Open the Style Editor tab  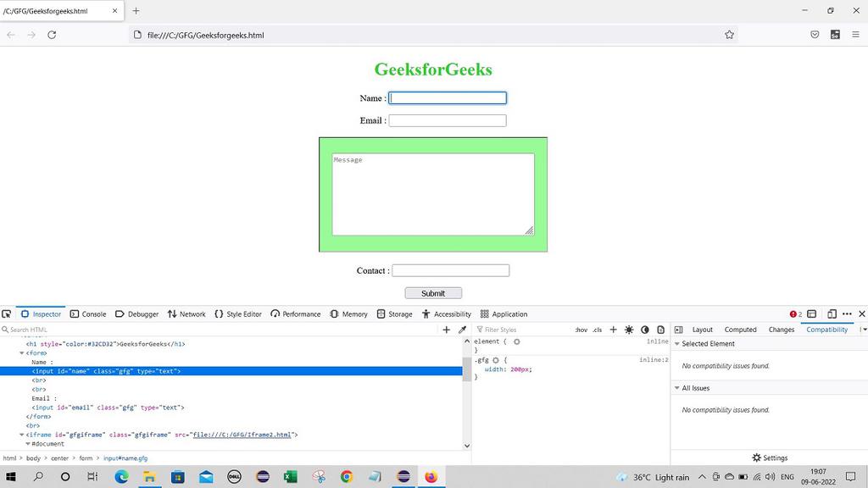pos(238,313)
